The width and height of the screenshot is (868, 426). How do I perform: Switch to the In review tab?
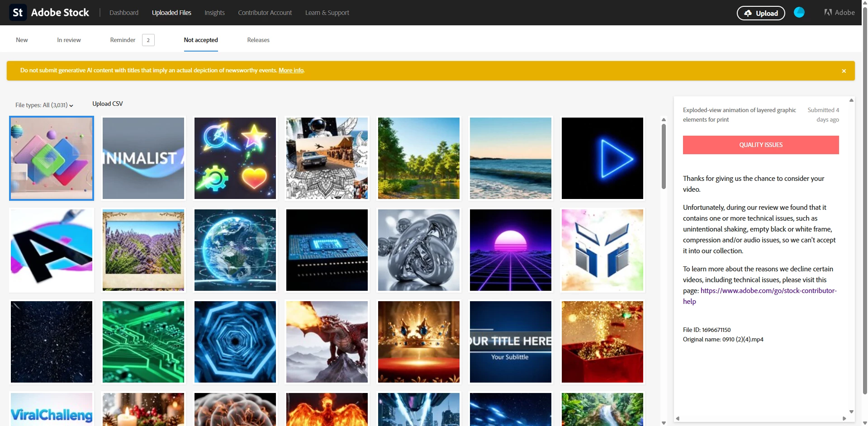click(69, 40)
